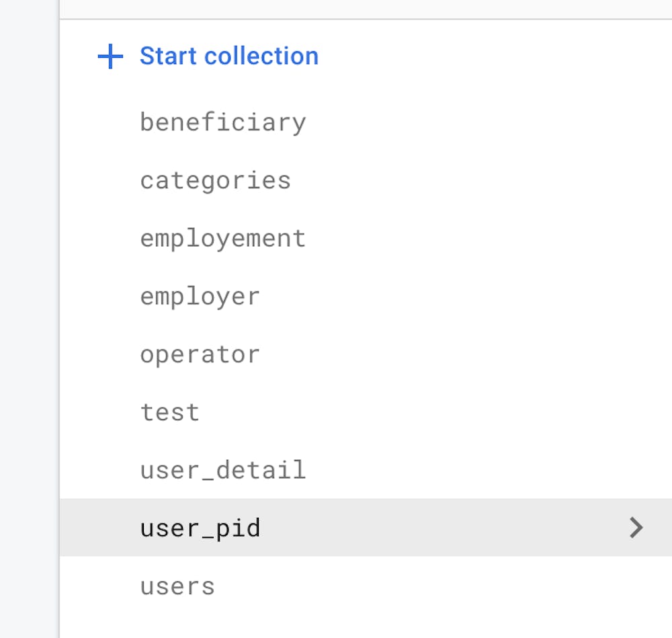
Task: Open the operator collection
Action: [x=200, y=354]
